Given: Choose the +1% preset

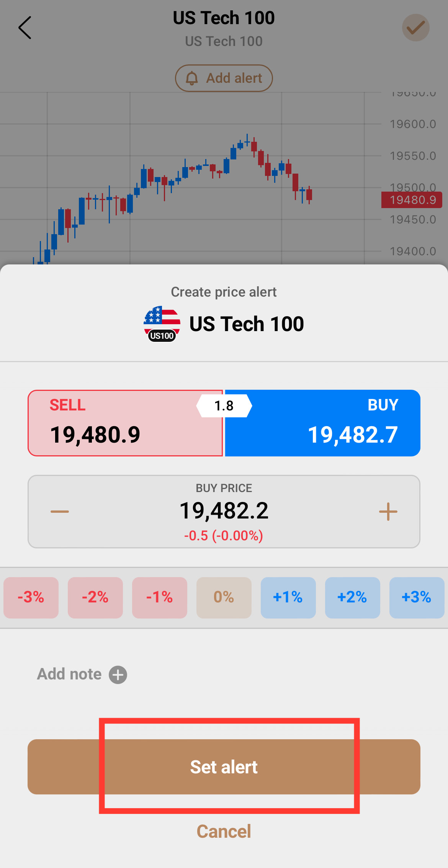Looking at the screenshot, I should click(288, 597).
